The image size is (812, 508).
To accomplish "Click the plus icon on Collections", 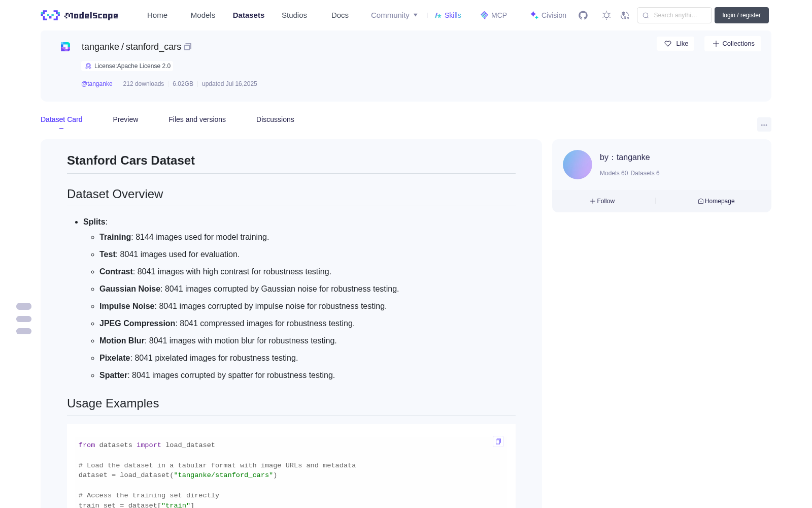I will tap(716, 44).
